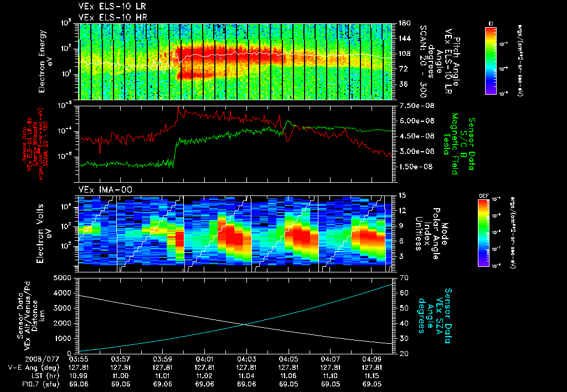Click the '4.50e-08' magnetic field tick

416,136
